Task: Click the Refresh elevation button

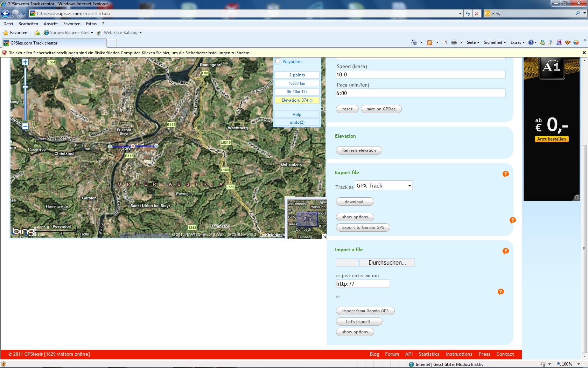Action: tap(359, 150)
